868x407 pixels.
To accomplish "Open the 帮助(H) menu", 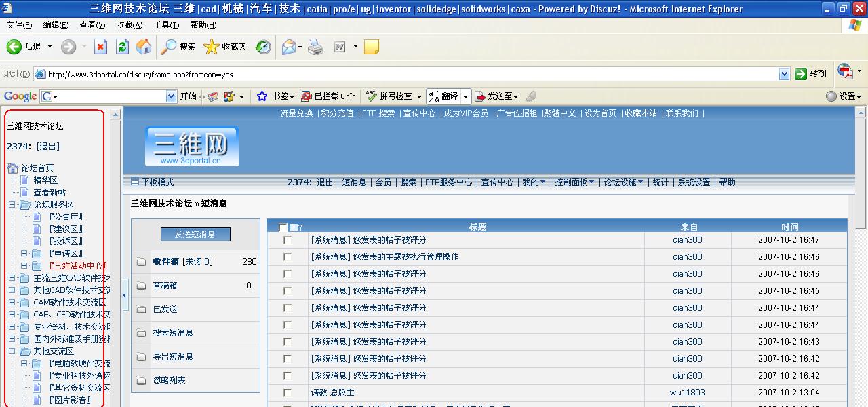I will pyautogui.click(x=203, y=25).
